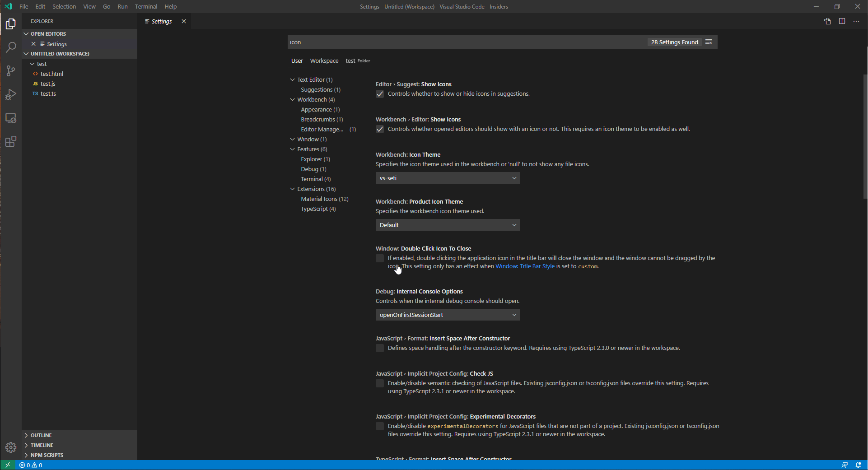The image size is (868, 470).
Task: Click the errors and warnings counter
Action: coord(31,465)
